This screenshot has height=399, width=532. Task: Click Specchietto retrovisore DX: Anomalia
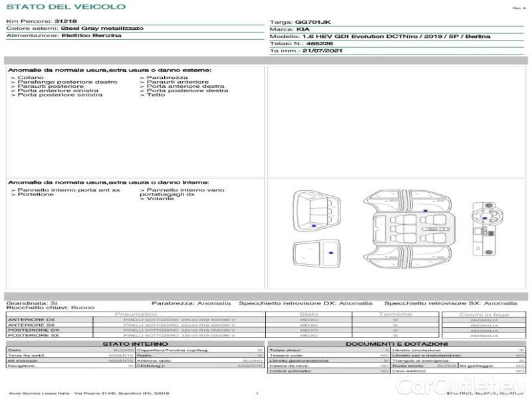pyautogui.click(x=306, y=303)
